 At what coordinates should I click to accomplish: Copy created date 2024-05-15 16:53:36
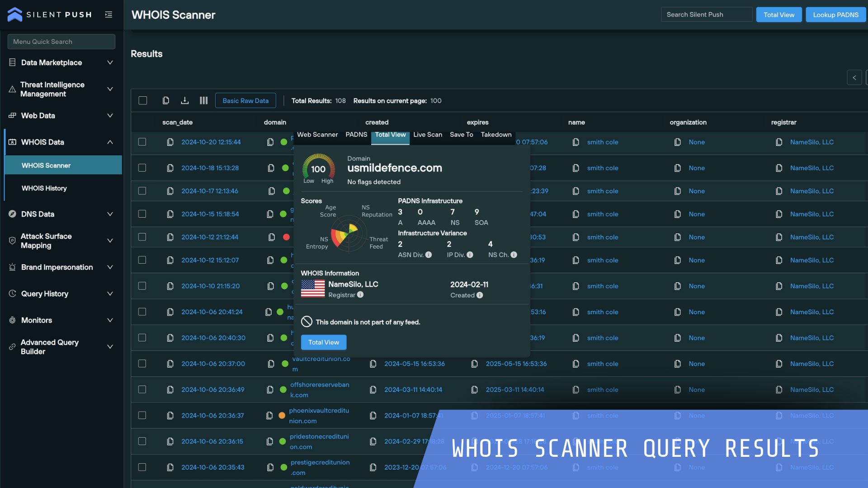(373, 363)
